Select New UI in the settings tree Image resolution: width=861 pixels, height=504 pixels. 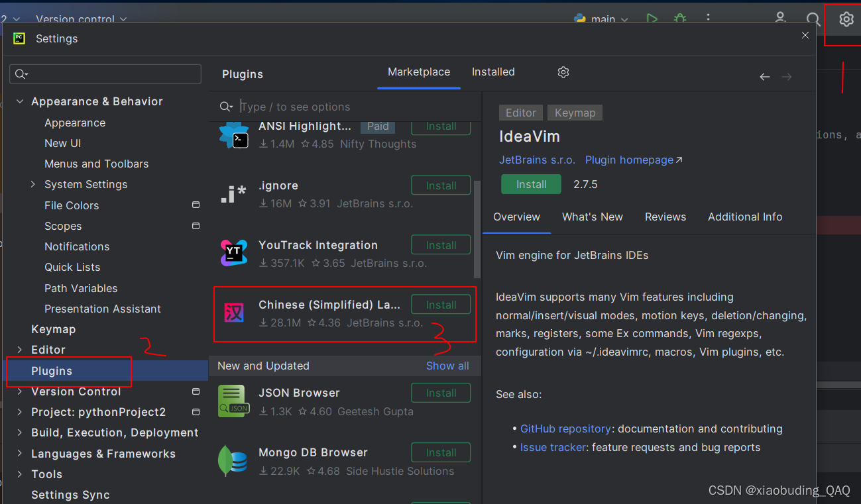(62, 143)
